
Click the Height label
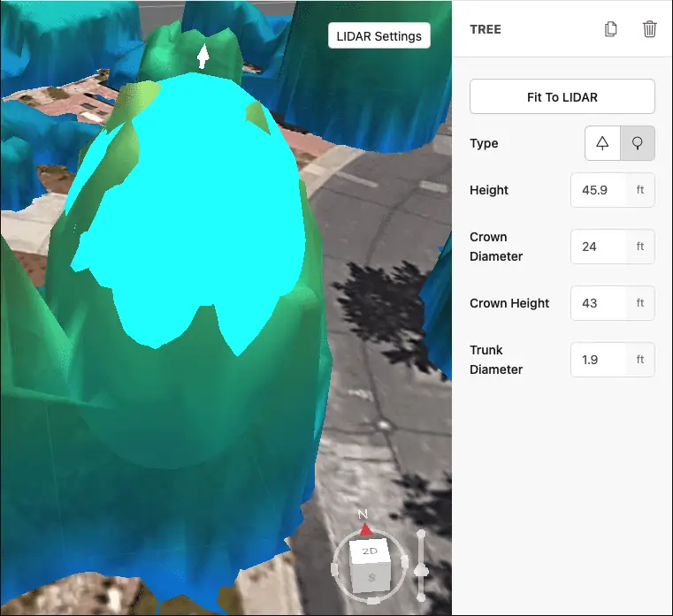click(489, 190)
